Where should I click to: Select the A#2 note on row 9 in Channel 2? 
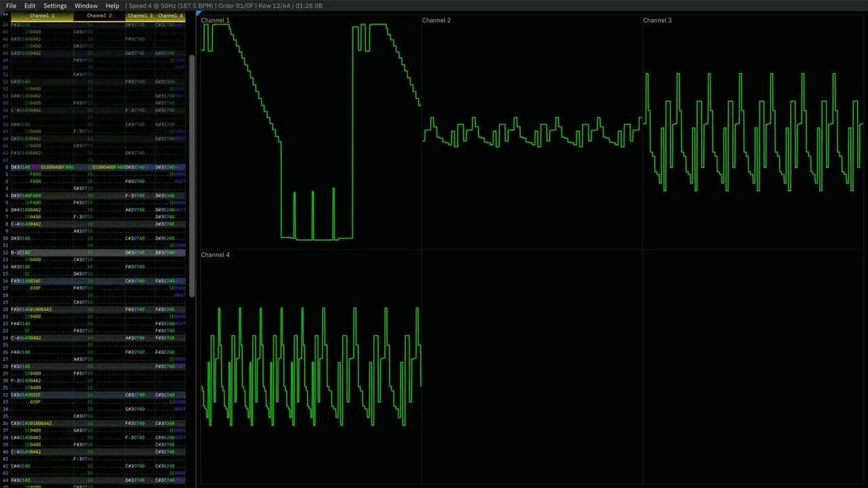[x=77, y=231]
